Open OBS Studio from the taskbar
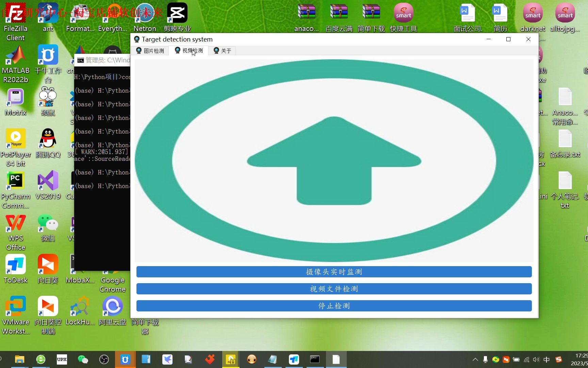The image size is (588, 368). click(x=104, y=359)
